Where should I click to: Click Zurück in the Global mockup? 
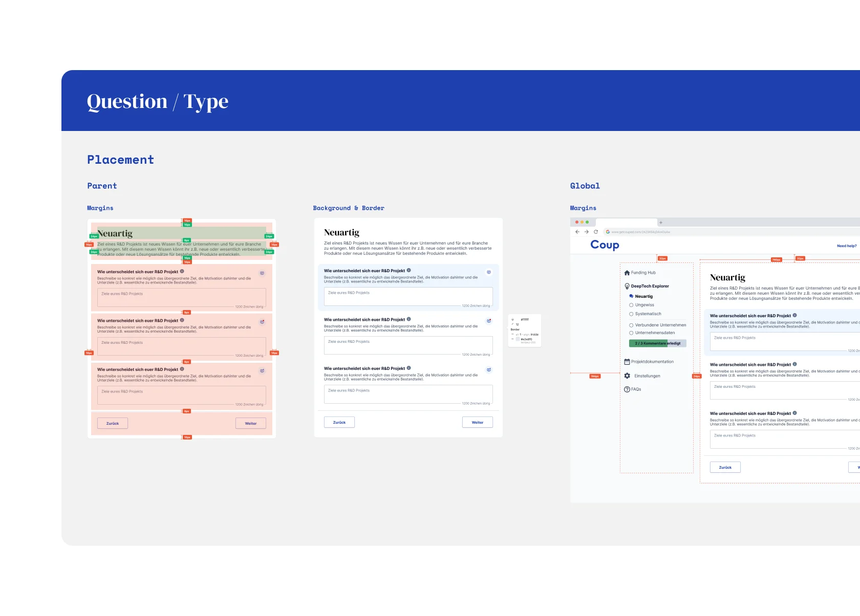tap(725, 467)
